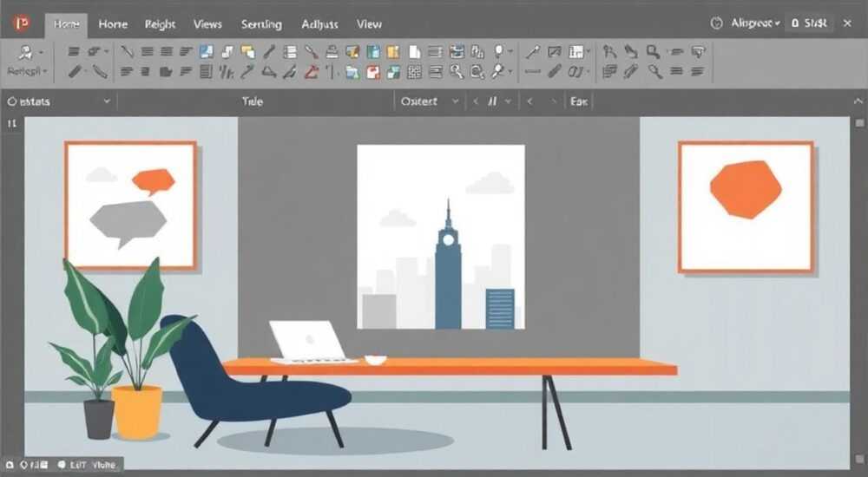Click the previous arrow beside the Eak label
The width and height of the screenshot is (868, 477).
(x=529, y=101)
